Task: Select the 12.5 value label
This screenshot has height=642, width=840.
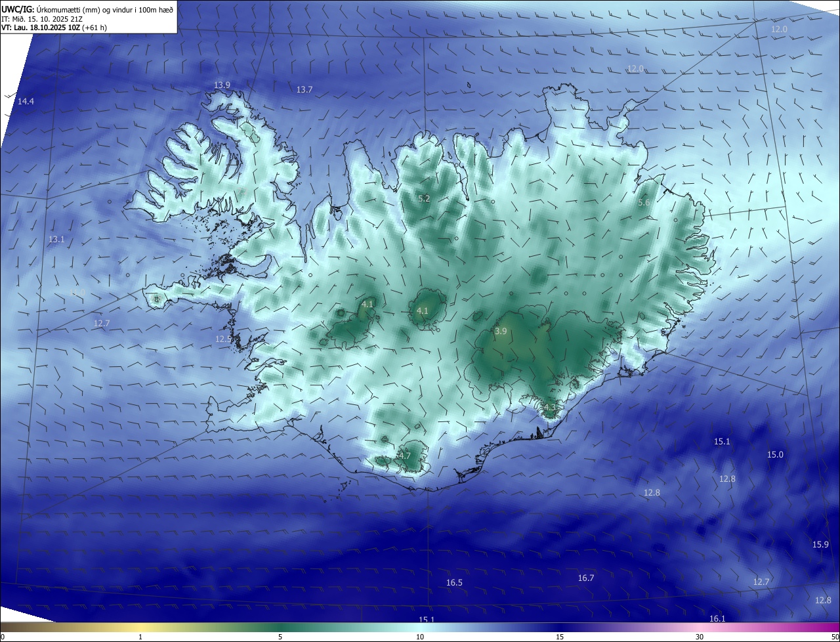Action: coord(223,339)
